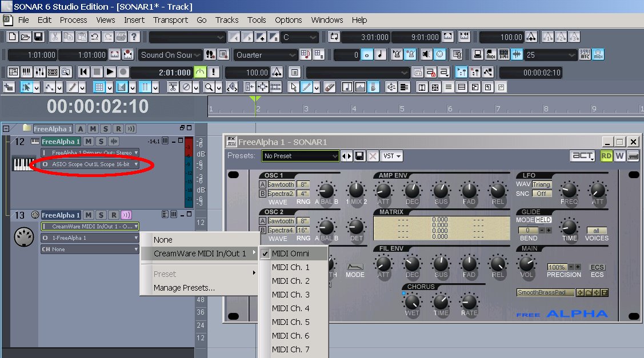Click the ACT button in synth window

coord(583,156)
